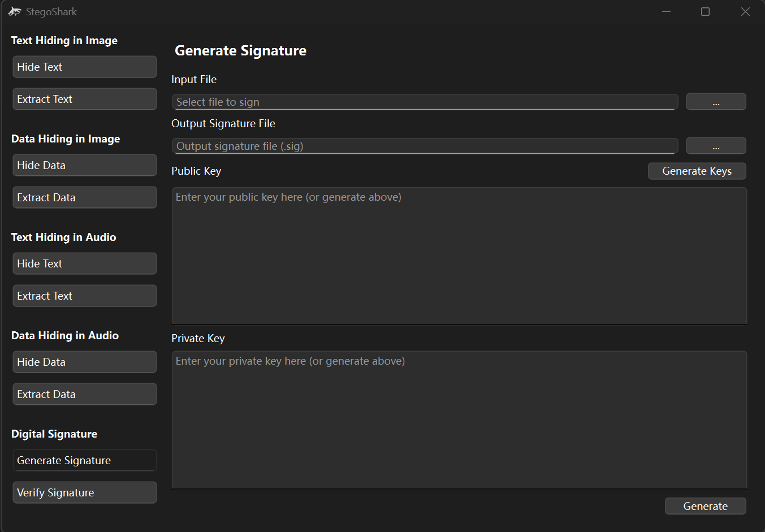The height and width of the screenshot is (532, 765).
Task: Open Hide Data under Data Hiding in Image
Action: tap(85, 165)
